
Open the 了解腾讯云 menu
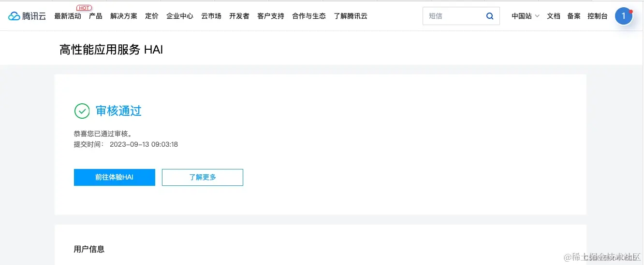pyautogui.click(x=351, y=16)
